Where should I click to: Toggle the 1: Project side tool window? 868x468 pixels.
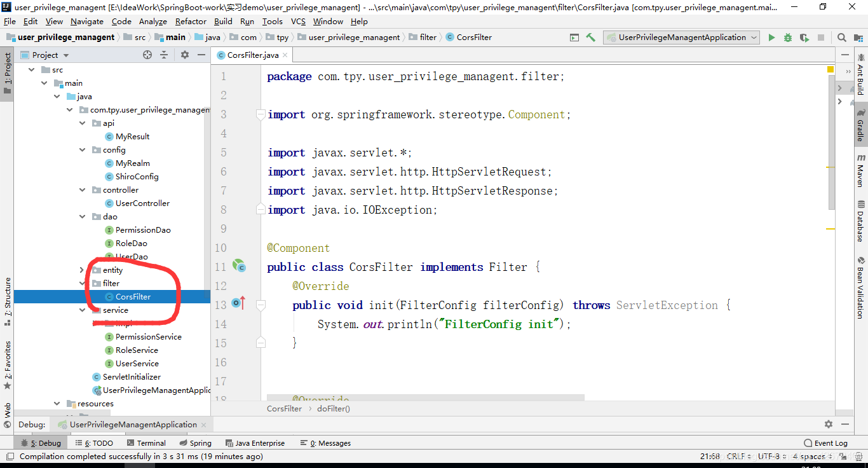[8, 73]
